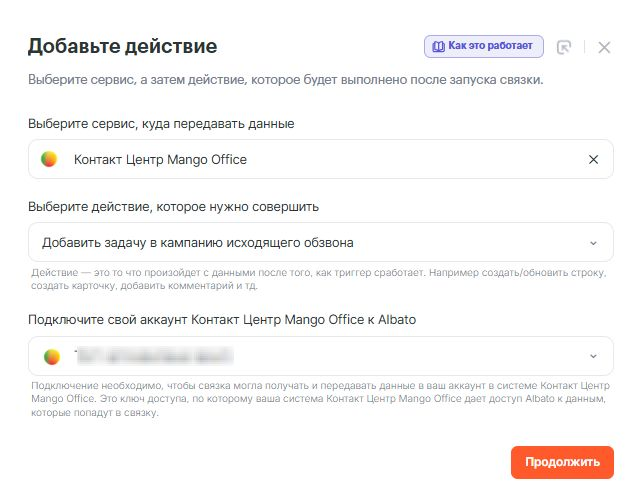Click the subtitle "Выберите сервис, а затем действие"
631x492 pixels.
[x=285, y=80]
